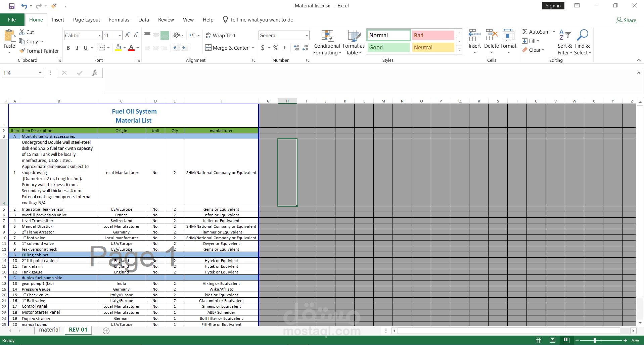The image size is (644, 345).
Task: Click the Save icon in quick access toolbar
Action: [x=12, y=6]
